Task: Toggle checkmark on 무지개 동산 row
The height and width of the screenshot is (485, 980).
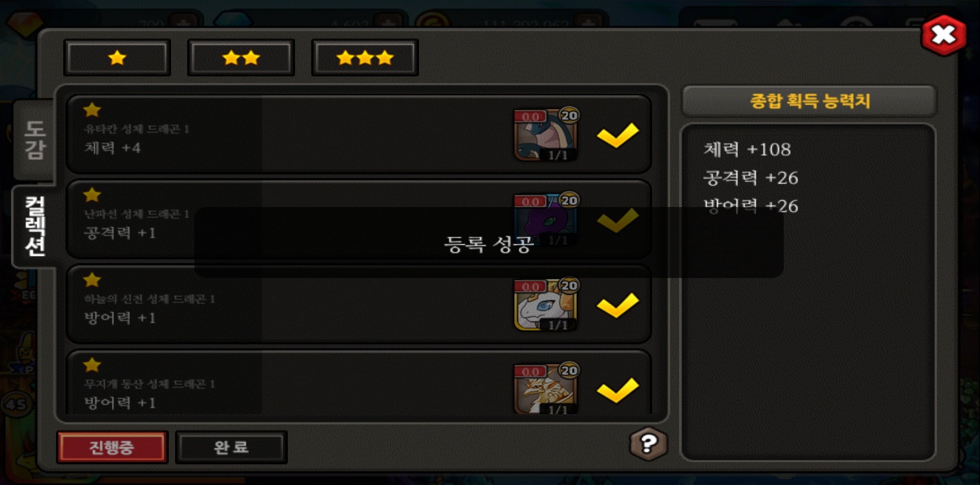Action: (618, 390)
